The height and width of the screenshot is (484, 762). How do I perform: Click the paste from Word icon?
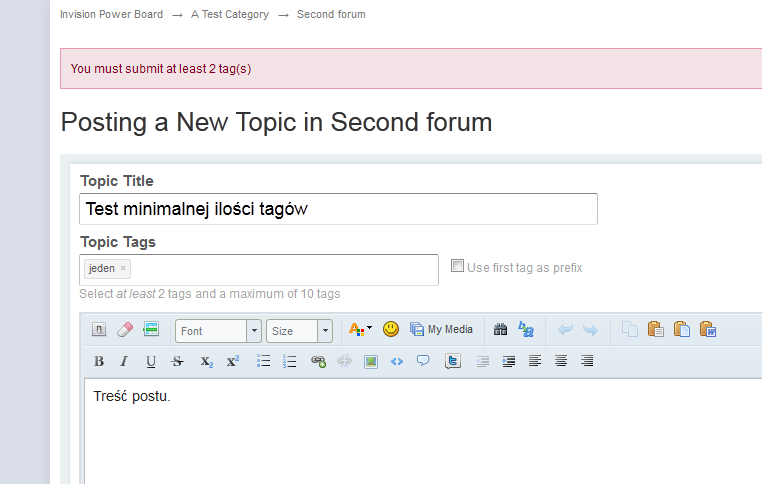click(708, 329)
